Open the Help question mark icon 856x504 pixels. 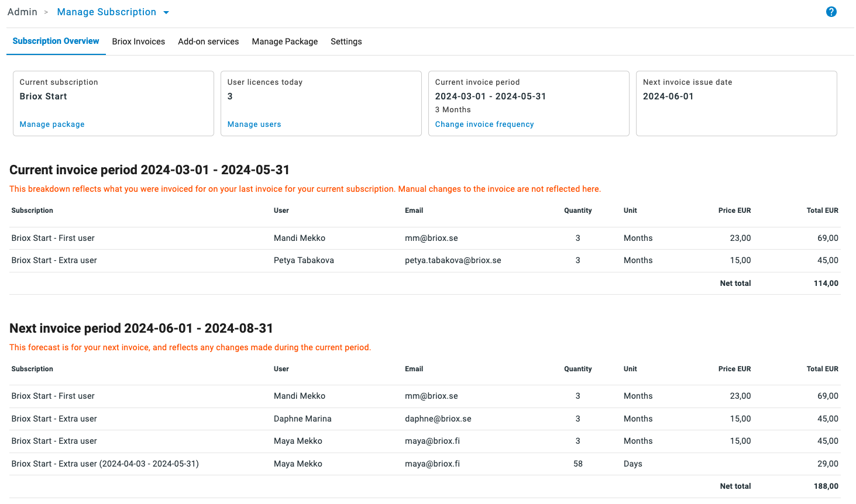coord(831,12)
